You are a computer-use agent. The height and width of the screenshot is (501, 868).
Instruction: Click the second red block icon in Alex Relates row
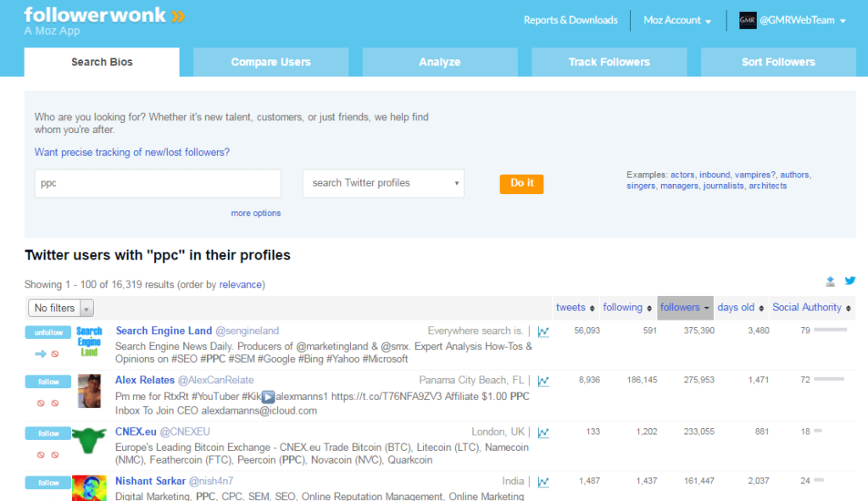[55, 403]
